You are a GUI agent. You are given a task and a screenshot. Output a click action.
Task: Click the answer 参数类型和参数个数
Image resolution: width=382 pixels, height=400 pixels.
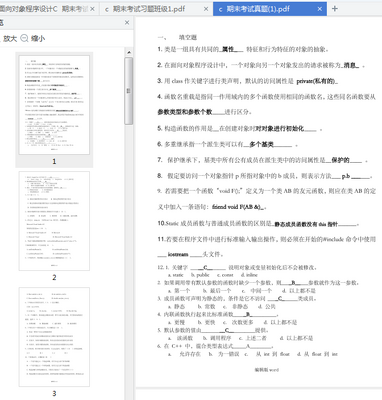pos(185,112)
